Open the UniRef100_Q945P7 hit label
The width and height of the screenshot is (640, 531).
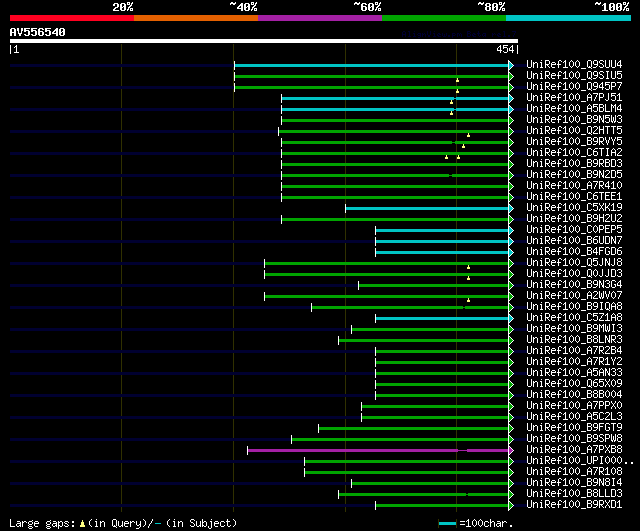click(x=574, y=87)
